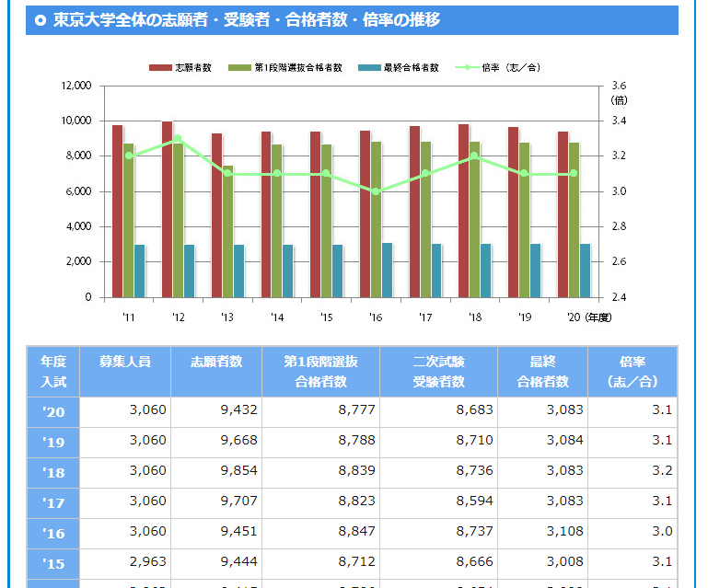The image size is (708, 588).
Task: Click the 12,000 y-axis label
Action: pos(75,86)
